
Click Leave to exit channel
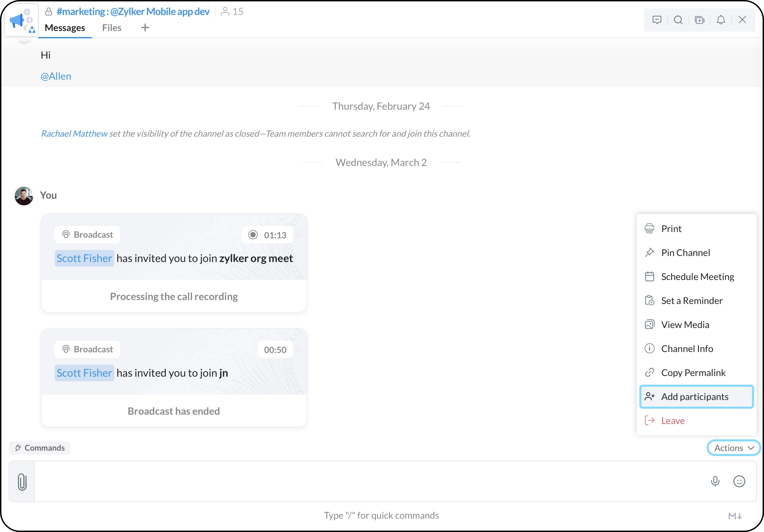[x=673, y=421]
